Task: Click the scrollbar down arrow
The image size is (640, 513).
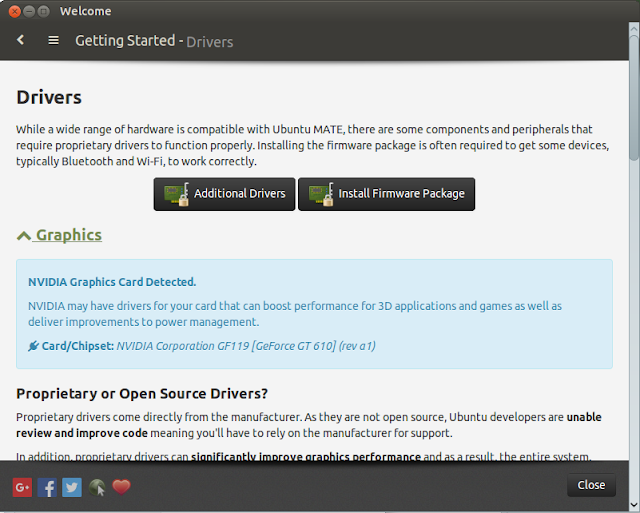Action: [634, 505]
